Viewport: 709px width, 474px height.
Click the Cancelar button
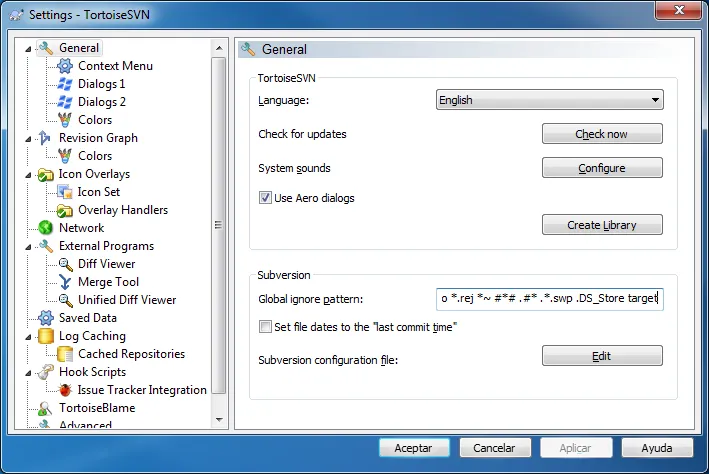495,448
